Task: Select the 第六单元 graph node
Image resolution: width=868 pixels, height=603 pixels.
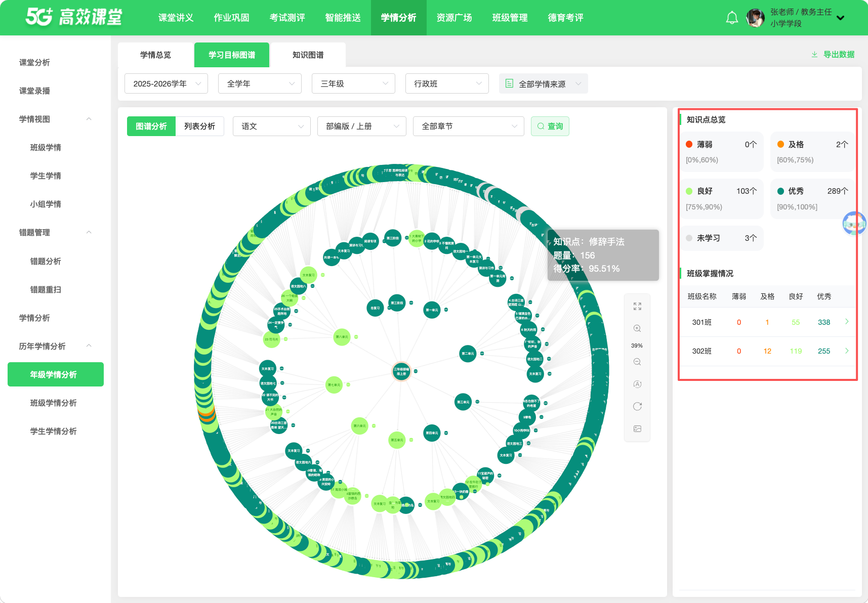Action: pos(360,426)
